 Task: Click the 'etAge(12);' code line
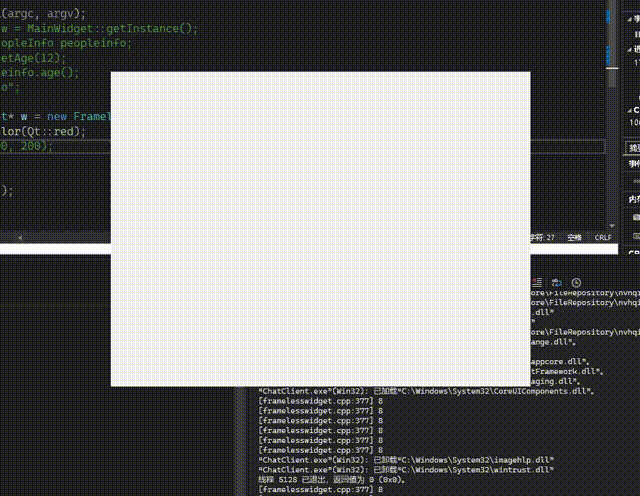click(33, 58)
